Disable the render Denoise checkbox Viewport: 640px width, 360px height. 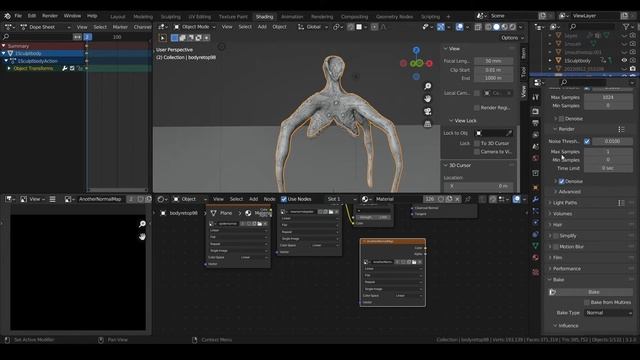[x=561, y=181]
